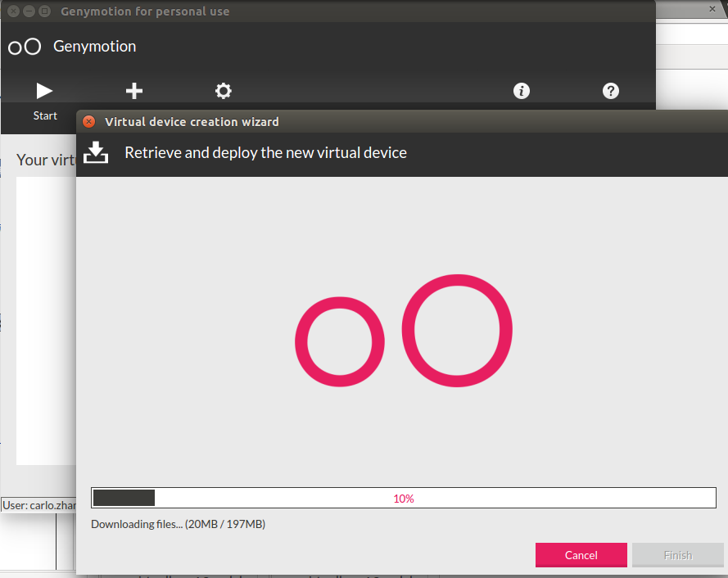Viewport: 728px width, 578px height.
Task: Close the Virtual device creation wizard
Action: [x=88, y=122]
